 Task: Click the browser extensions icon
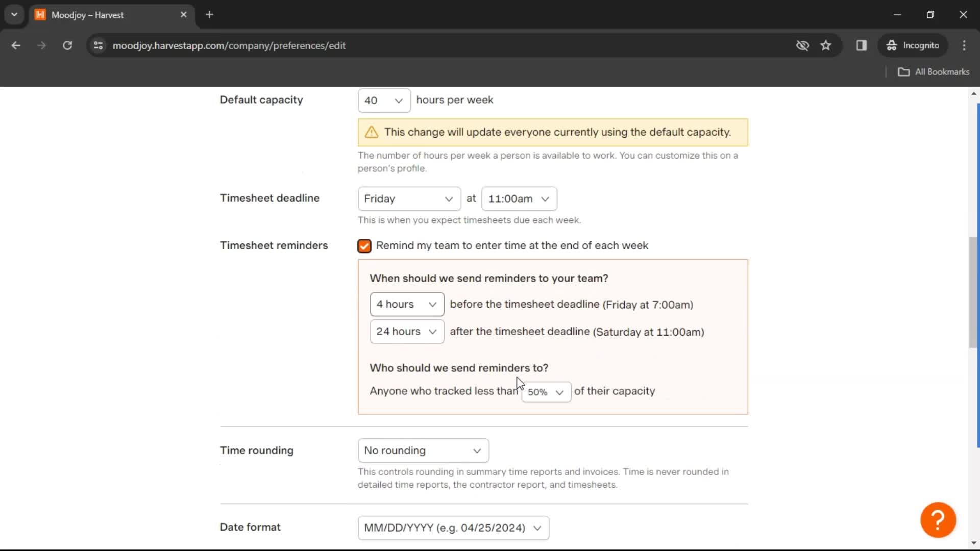[861, 45]
